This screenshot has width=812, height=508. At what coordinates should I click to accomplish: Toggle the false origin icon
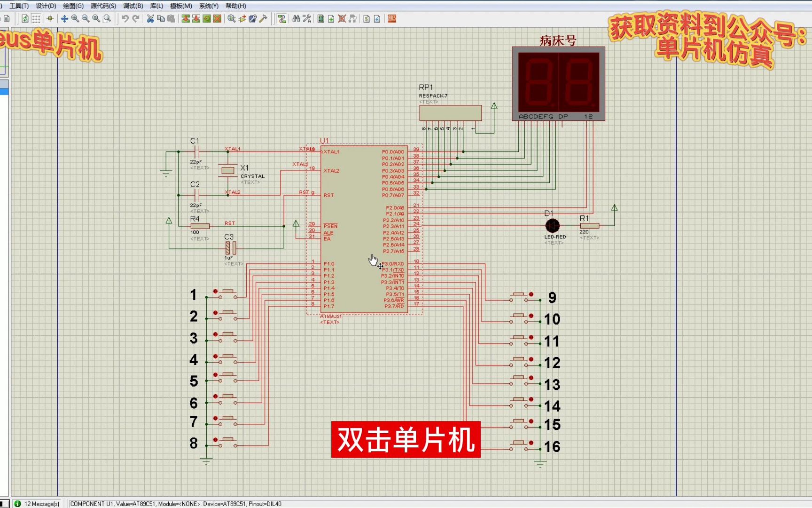pos(50,18)
